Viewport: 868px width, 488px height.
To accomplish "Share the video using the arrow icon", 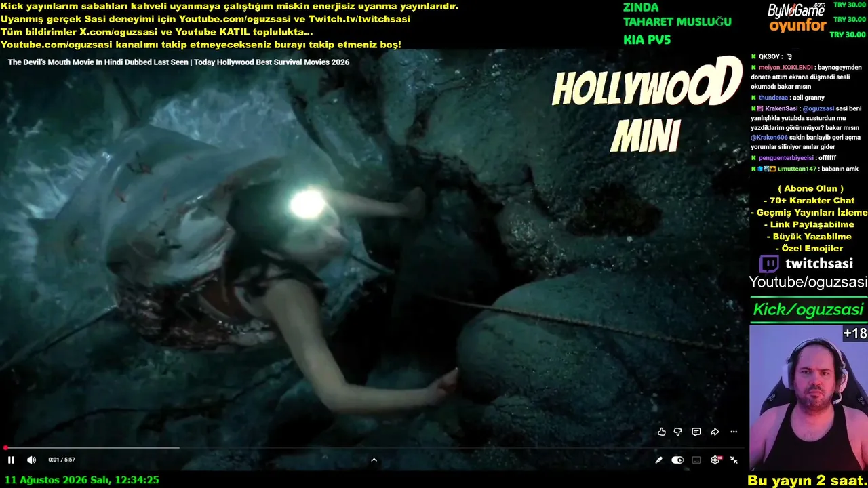I will tap(715, 432).
